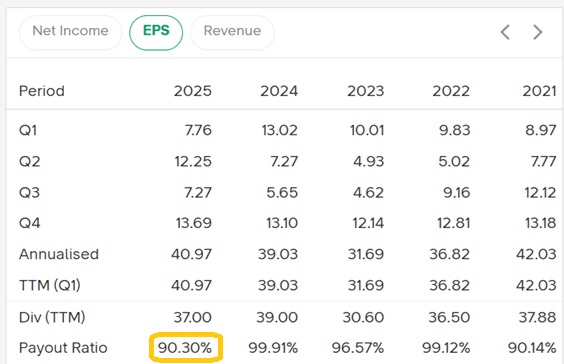Click the Q2 row label

(x=29, y=161)
